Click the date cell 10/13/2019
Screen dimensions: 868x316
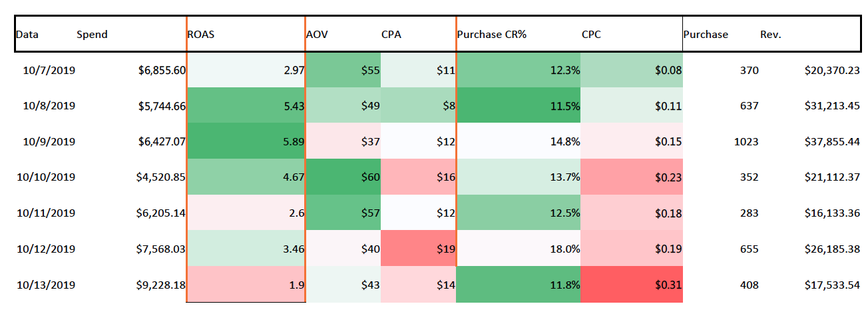pos(48,285)
